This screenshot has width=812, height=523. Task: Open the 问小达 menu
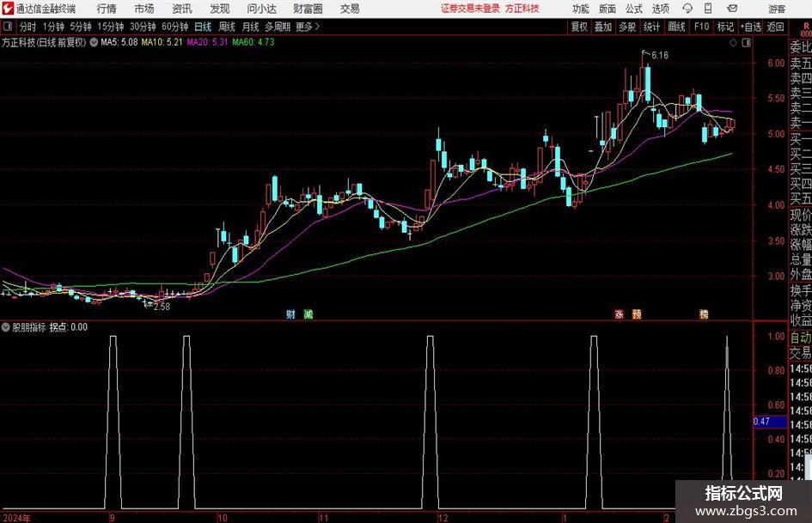(261, 9)
